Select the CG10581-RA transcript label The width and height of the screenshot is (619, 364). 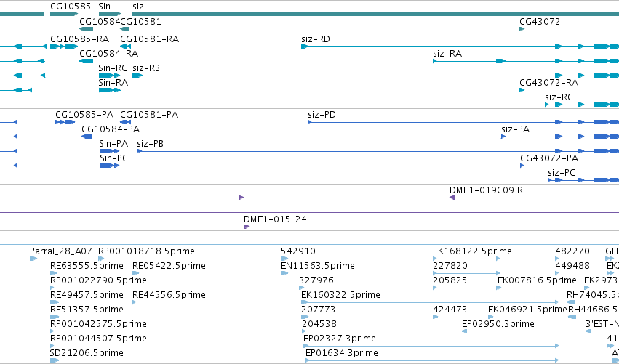(150, 39)
